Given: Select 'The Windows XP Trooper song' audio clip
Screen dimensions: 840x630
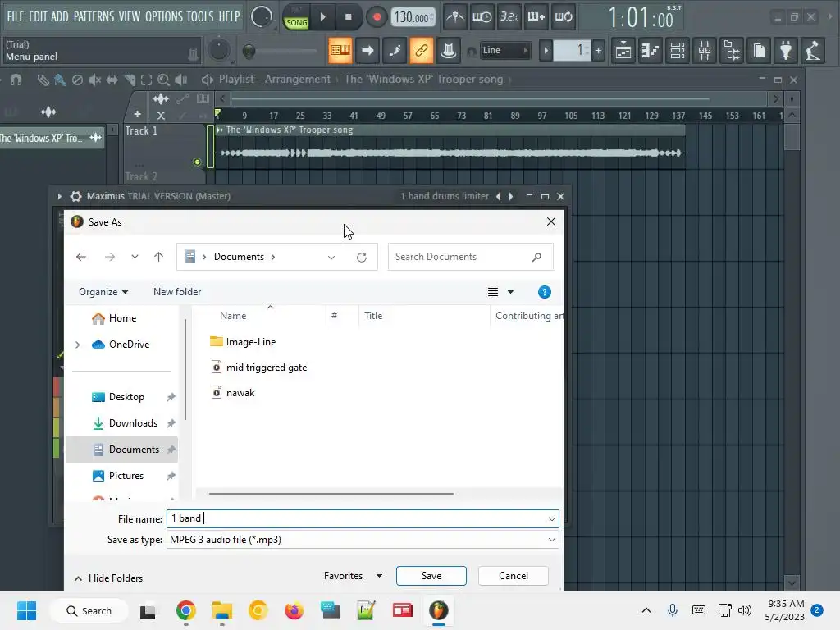Looking at the screenshot, I should (x=450, y=146).
